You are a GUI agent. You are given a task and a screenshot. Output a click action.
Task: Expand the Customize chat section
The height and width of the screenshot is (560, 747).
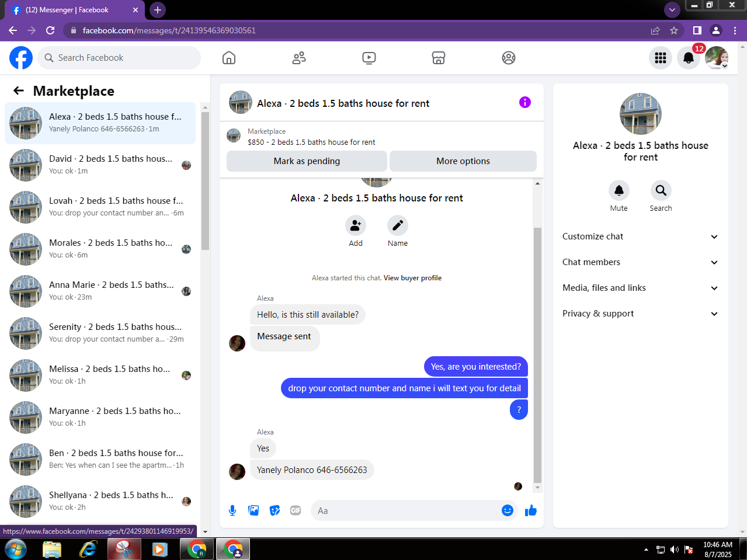pyautogui.click(x=641, y=236)
